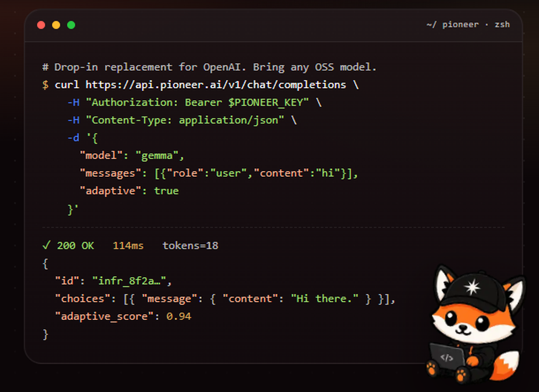
Task: Click the green checkmark beside 200 OK
Action: click(46, 245)
